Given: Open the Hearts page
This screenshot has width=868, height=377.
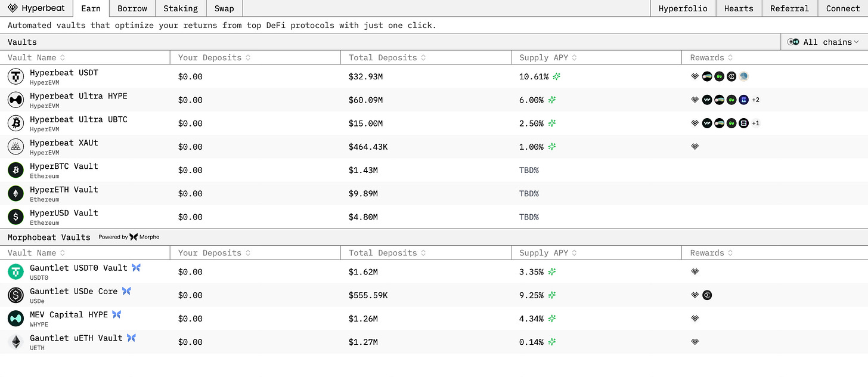Looking at the screenshot, I should pos(739,8).
